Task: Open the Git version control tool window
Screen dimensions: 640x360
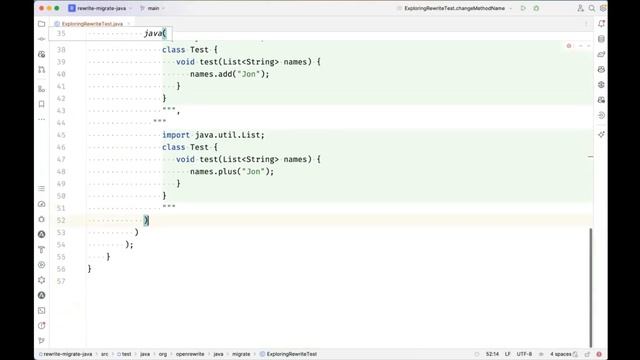Action: pos(42,341)
